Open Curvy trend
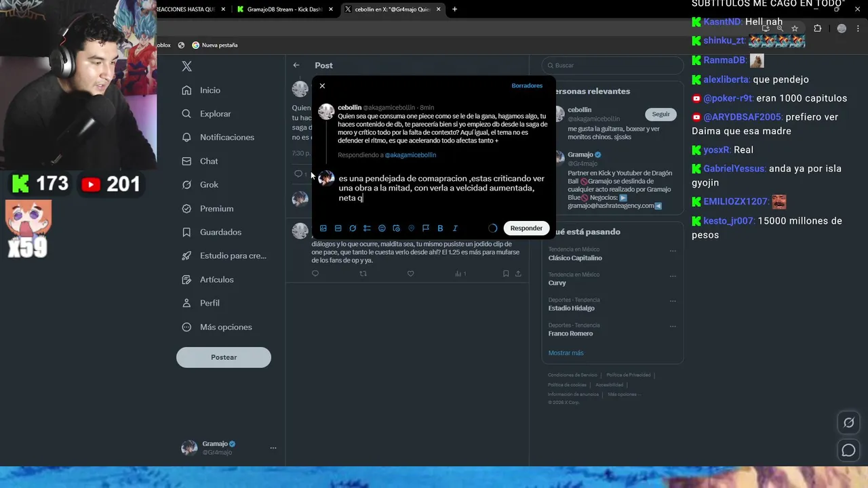This screenshot has width=868, height=488. 557,283
